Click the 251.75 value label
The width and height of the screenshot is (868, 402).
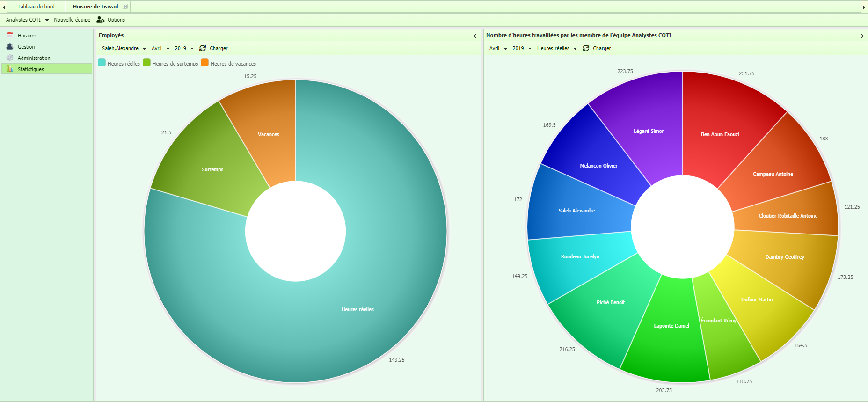point(747,73)
